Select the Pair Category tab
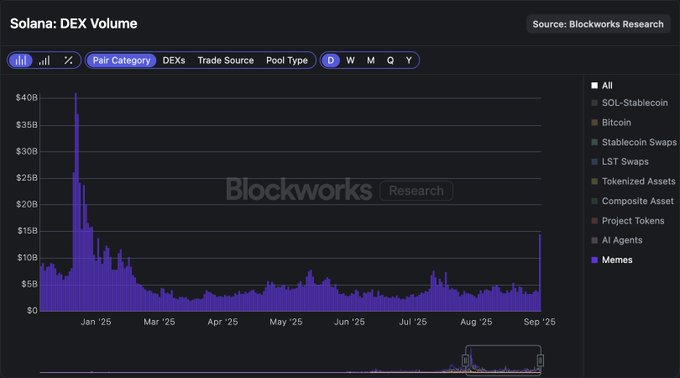 pos(121,60)
